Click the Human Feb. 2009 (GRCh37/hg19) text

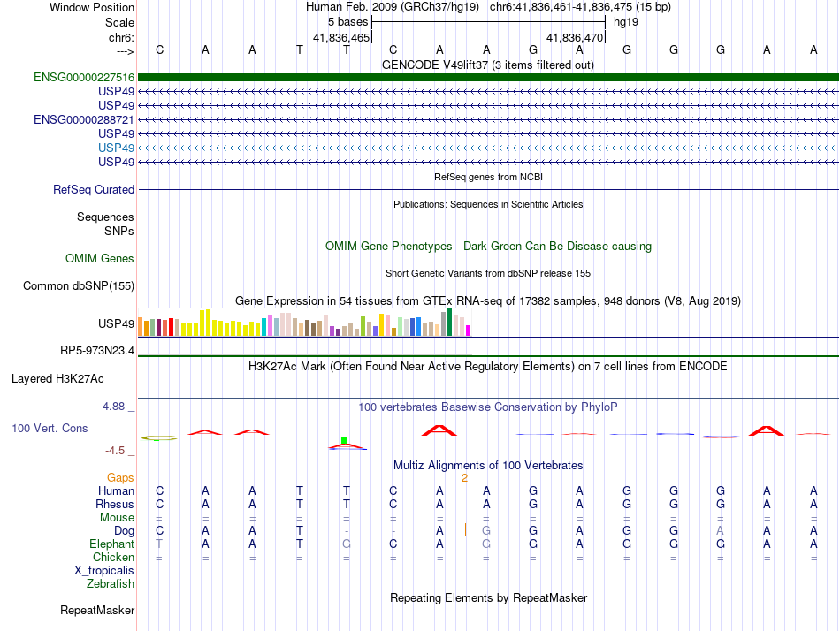coord(392,7)
